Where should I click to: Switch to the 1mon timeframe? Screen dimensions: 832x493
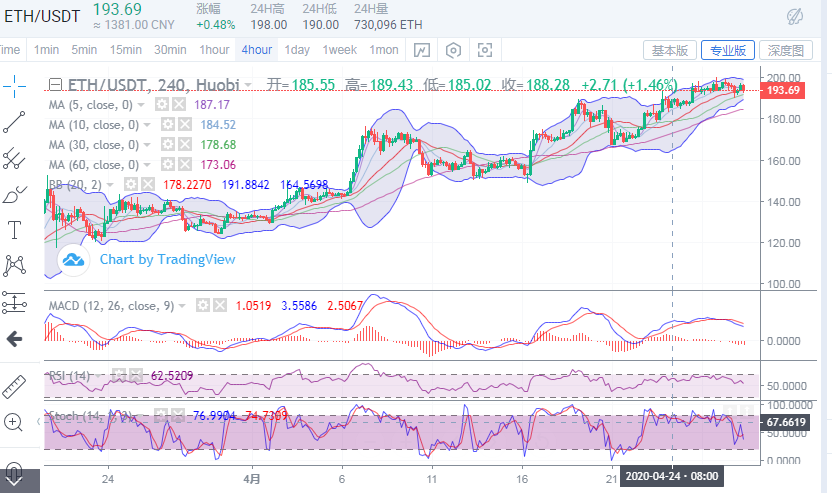384,50
